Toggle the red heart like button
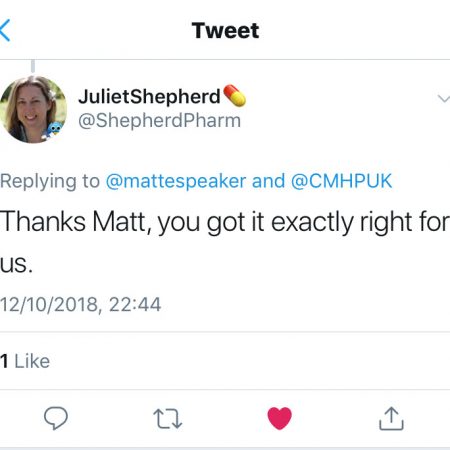450x450 pixels. point(279,418)
